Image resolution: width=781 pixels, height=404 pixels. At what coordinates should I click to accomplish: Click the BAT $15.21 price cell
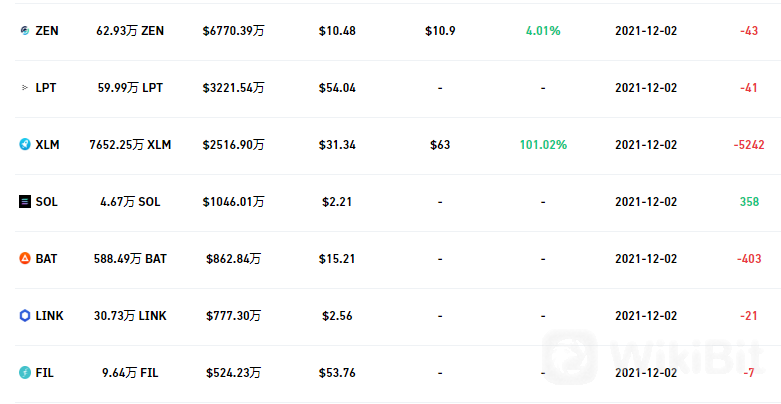(337, 259)
